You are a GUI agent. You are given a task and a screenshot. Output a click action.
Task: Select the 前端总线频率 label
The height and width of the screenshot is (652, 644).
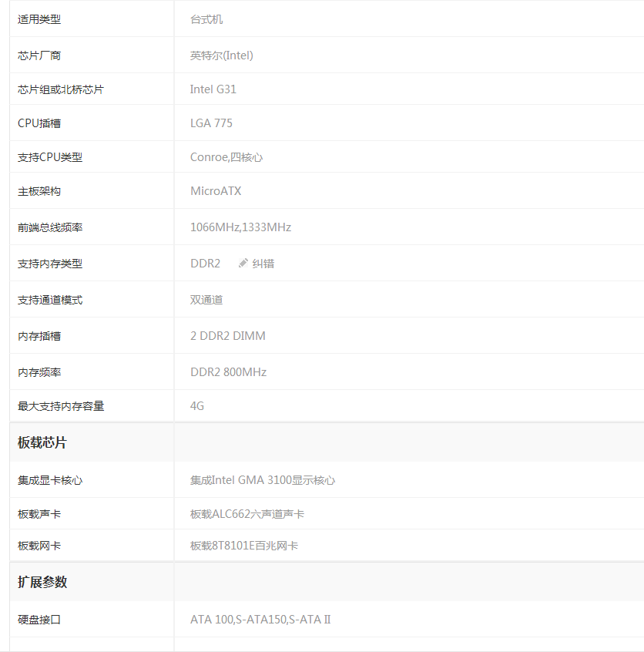(x=50, y=227)
